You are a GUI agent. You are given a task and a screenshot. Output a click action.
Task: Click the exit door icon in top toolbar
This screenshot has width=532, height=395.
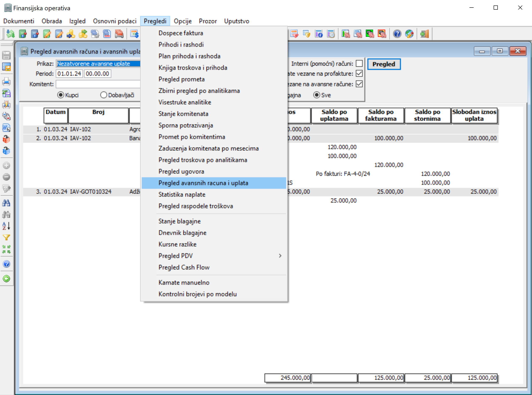(x=425, y=34)
